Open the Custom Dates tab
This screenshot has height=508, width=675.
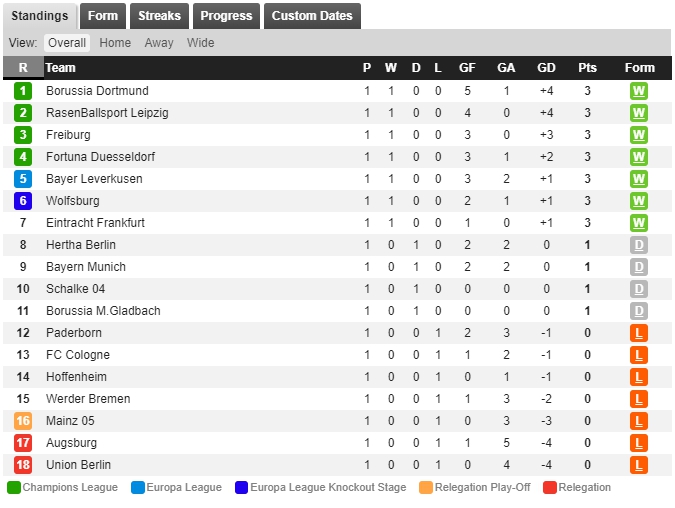pos(312,16)
